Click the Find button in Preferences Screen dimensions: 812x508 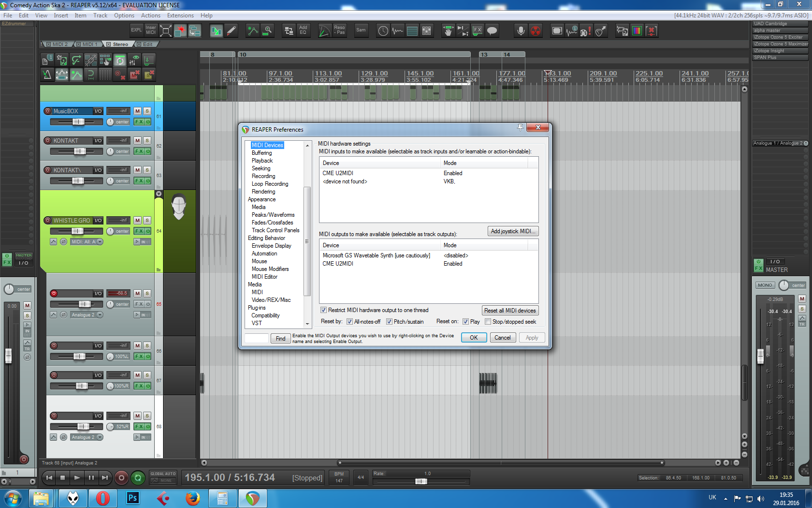[281, 339]
